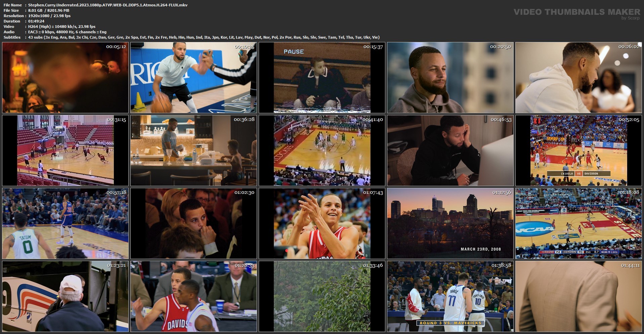Viewport: 644px width, 334px height.
Task: Click the EAC3 audio info line
Action: (x=67, y=32)
